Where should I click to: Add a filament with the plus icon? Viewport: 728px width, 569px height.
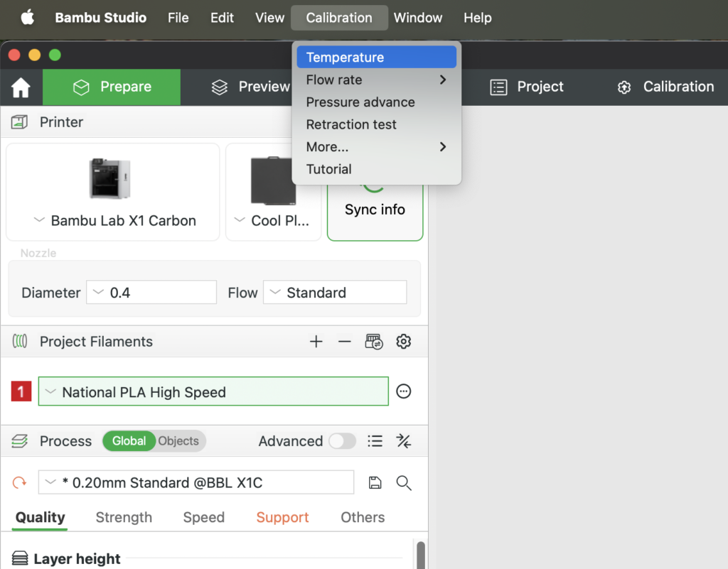316,342
